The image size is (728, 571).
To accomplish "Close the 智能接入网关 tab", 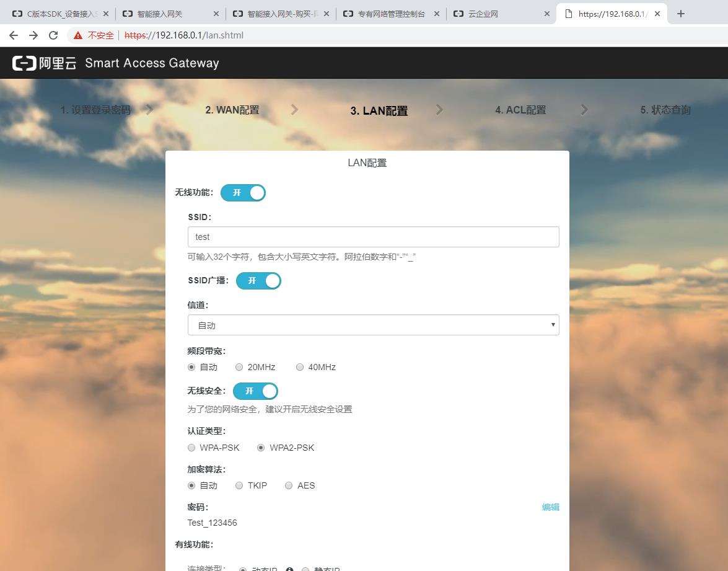I will pos(216,14).
